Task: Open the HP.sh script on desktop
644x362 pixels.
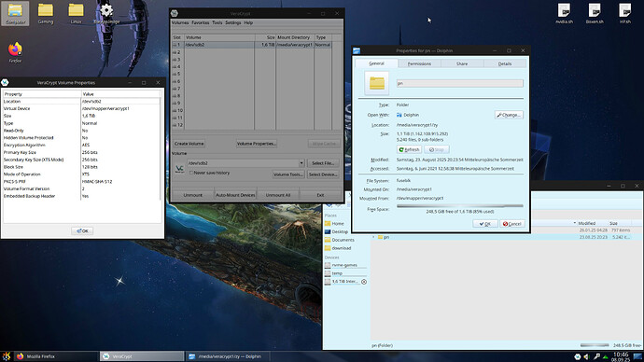Action: pos(625,13)
